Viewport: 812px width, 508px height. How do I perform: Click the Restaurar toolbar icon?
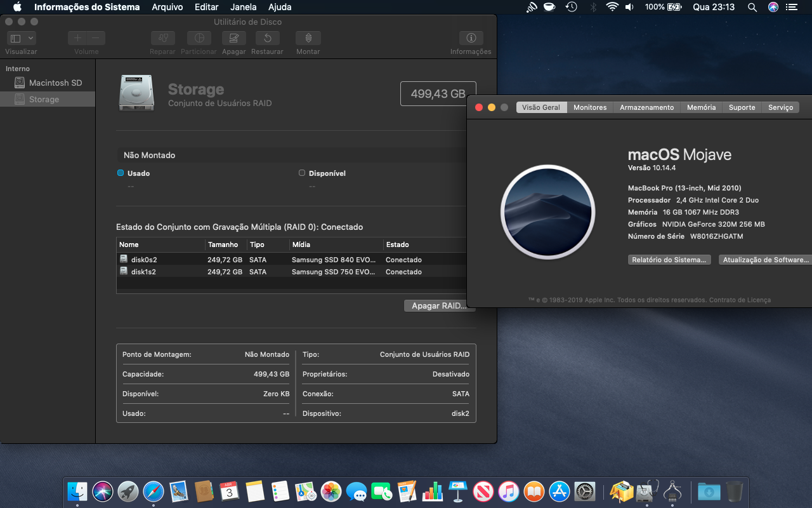(267, 39)
